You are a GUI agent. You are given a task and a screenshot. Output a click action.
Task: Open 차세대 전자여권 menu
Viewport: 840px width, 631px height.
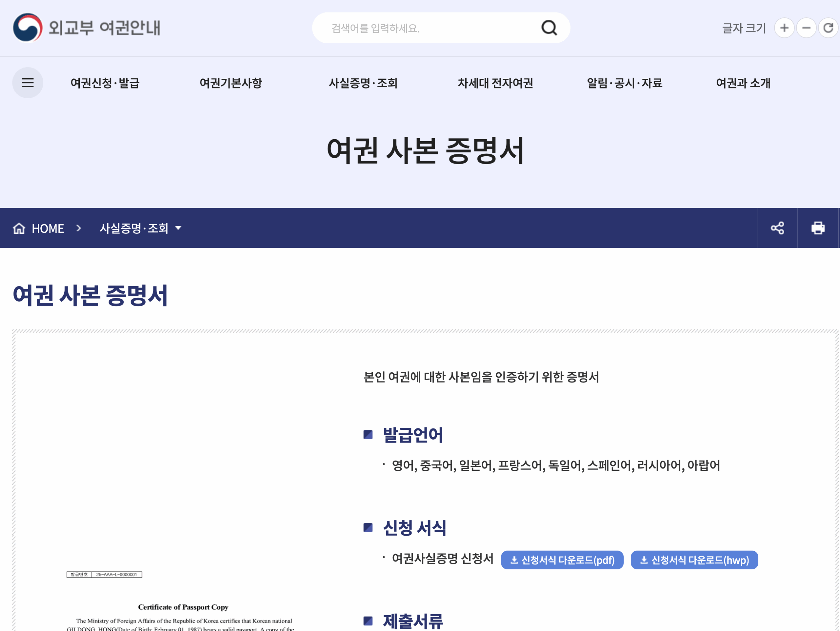(x=495, y=83)
